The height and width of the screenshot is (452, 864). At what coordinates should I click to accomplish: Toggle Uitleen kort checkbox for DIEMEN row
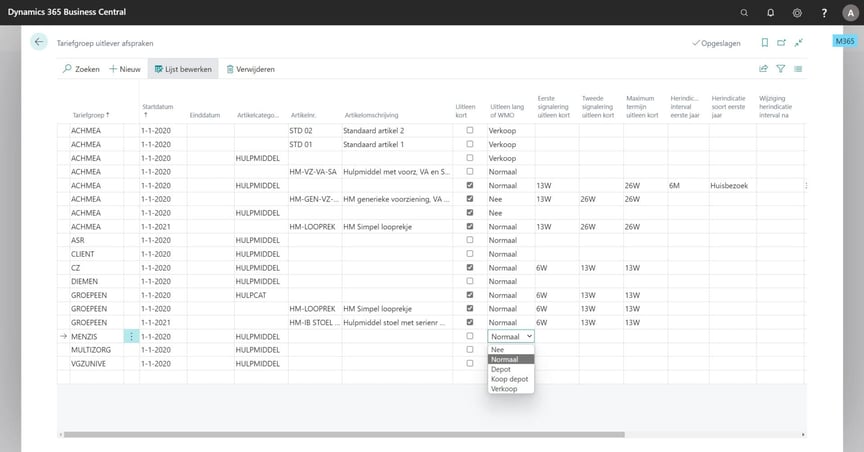[x=469, y=281]
